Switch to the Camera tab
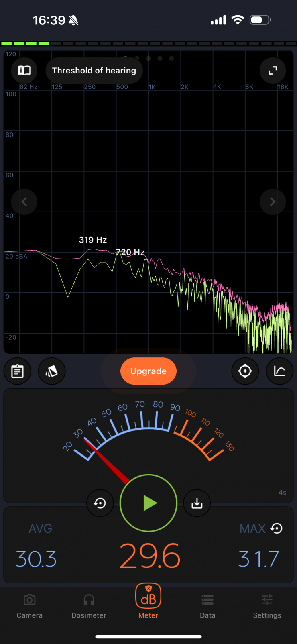The image size is (297, 644). tap(30, 606)
